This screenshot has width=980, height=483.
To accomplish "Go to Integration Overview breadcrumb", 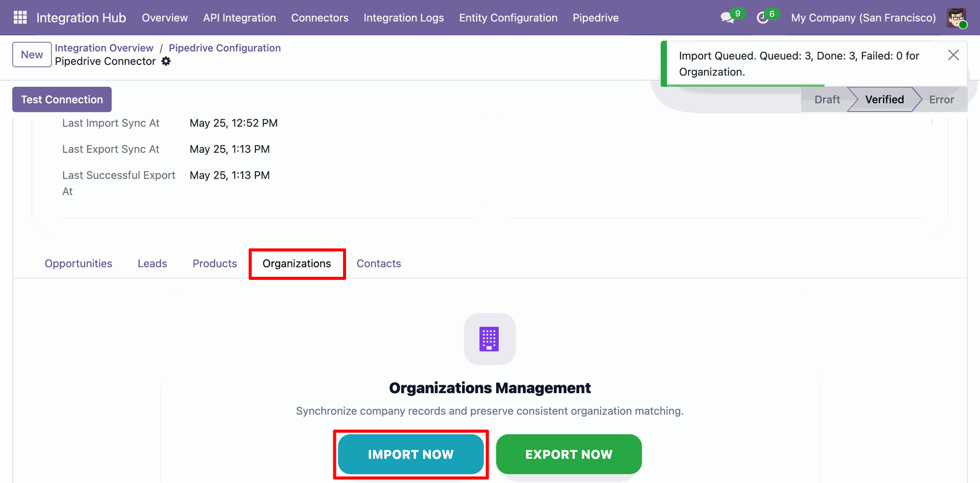I will pos(104,48).
